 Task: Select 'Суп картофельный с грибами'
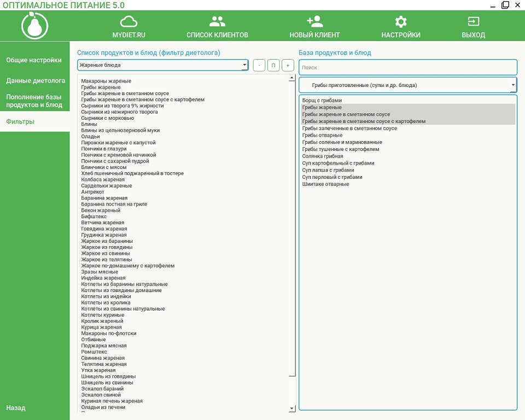(338, 163)
